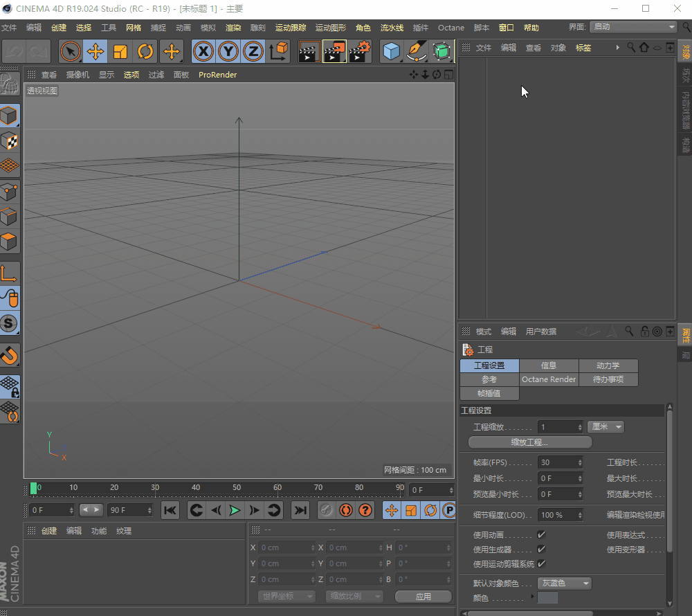
Task: Activate the Move tool in top toolbar
Action: pyautogui.click(x=95, y=52)
